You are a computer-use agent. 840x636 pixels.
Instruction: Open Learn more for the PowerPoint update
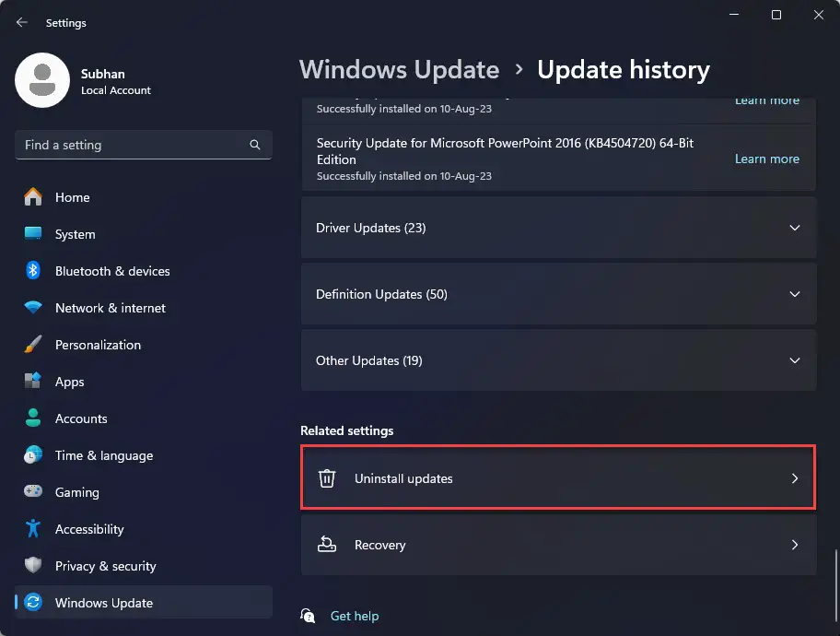point(766,159)
